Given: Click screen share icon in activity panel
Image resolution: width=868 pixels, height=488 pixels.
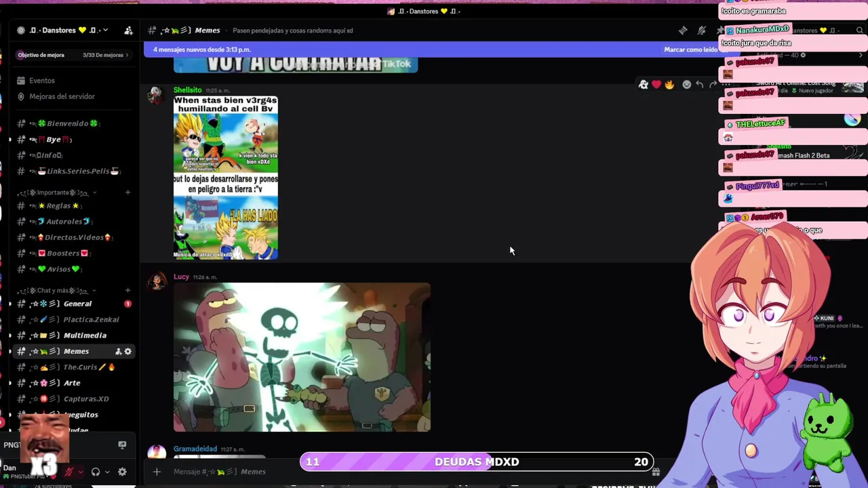Looking at the screenshot, I should [122, 445].
